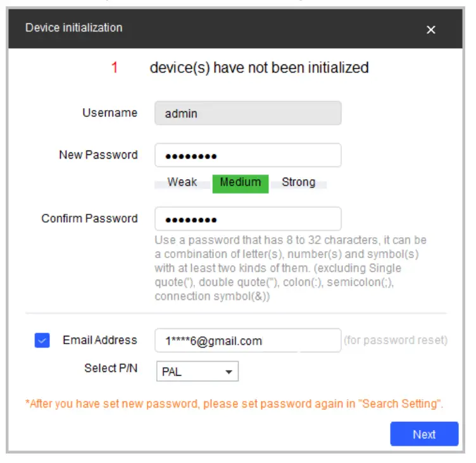Viewport: 476px width, 463px height.
Task: Click the Device initialization title bar text
Action: [x=74, y=28]
